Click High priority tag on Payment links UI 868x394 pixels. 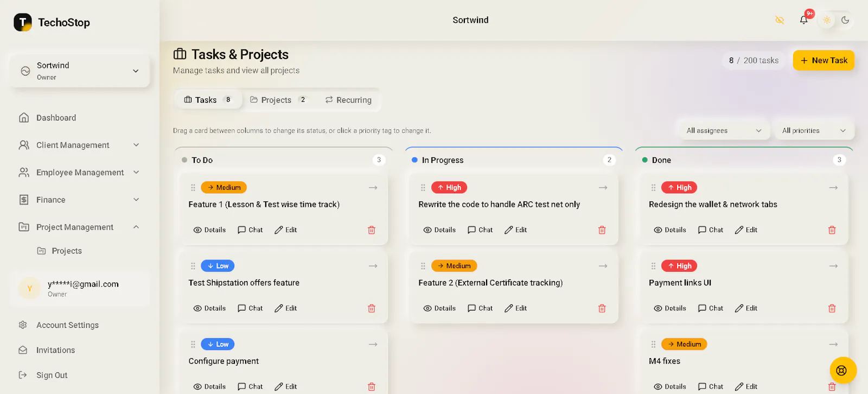pyautogui.click(x=679, y=266)
